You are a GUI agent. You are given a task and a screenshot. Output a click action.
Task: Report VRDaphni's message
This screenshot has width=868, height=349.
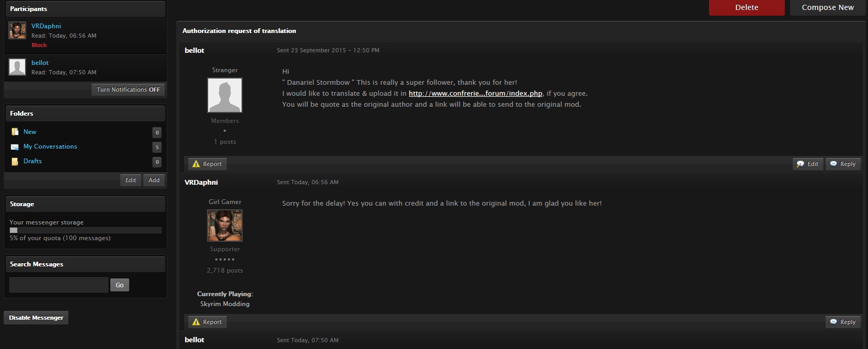click(207, 322)
